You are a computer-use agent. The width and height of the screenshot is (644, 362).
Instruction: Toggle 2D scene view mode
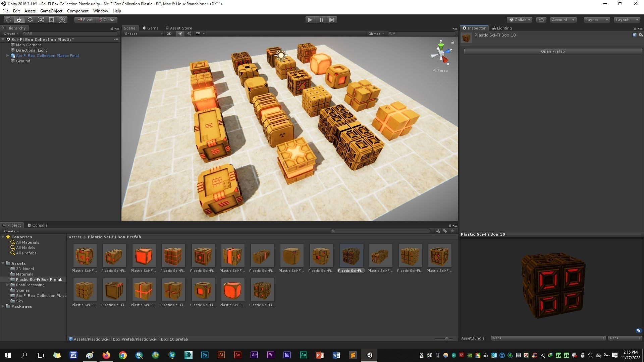169,34
